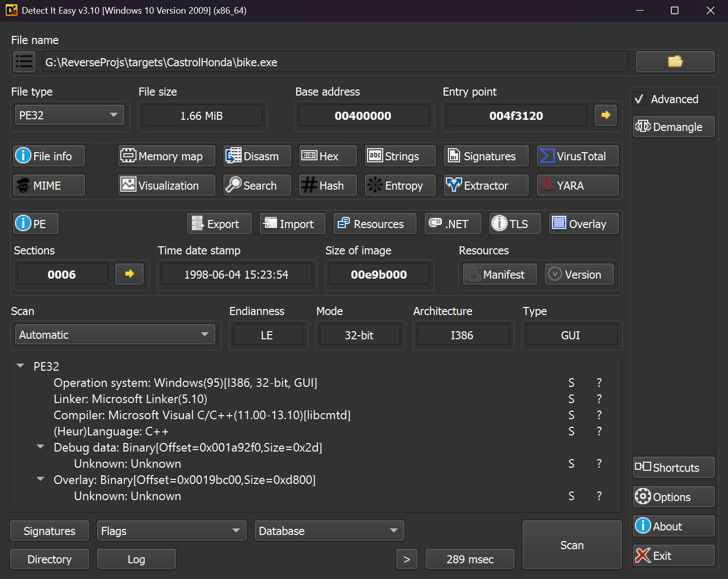This screenshot has width=728, height=579.
Task: Show MIME information
Action: (49, 185)
